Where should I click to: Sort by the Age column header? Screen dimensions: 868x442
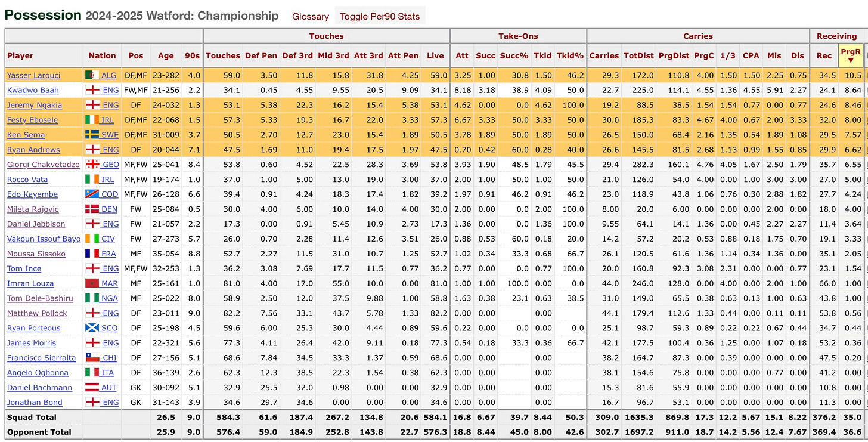point(166,55)
